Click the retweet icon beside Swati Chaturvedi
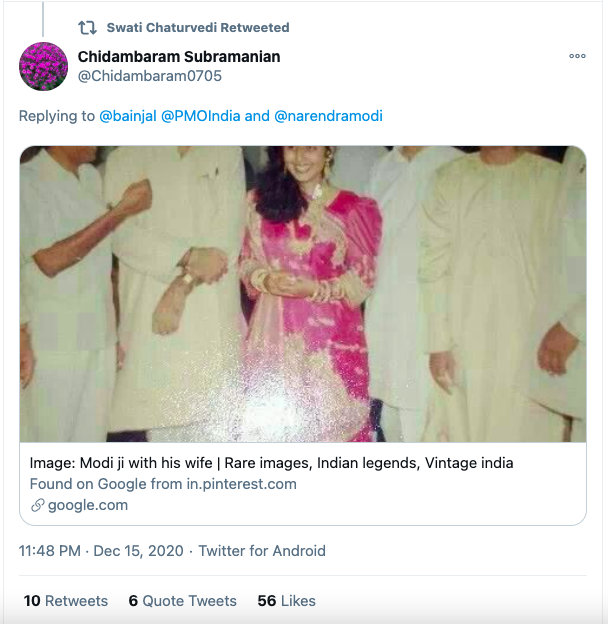This screenshot has width=608, height=624. pos(87,28)
